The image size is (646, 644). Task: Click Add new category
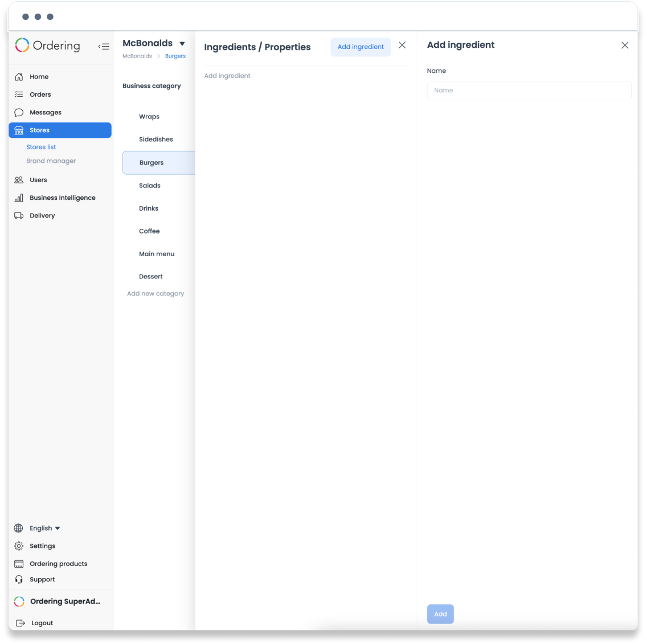pyautogui.click(x=156, y=294)
